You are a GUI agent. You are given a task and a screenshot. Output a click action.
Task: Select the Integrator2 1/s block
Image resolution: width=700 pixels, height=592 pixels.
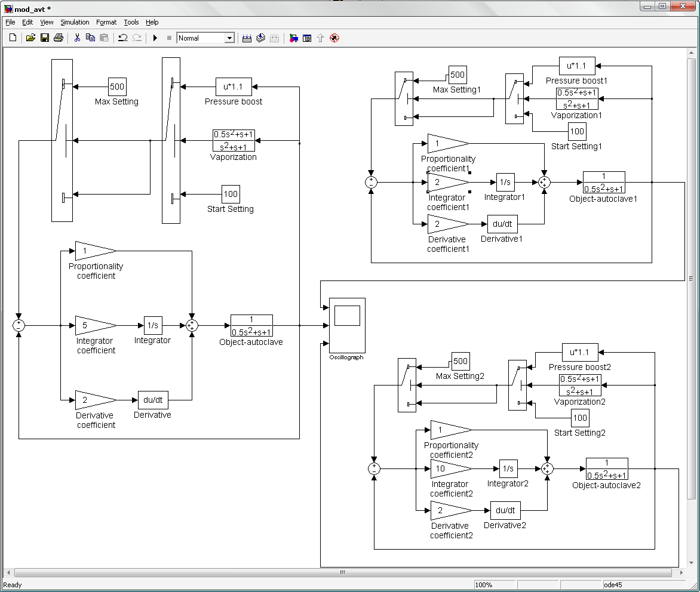click(508, 468)
